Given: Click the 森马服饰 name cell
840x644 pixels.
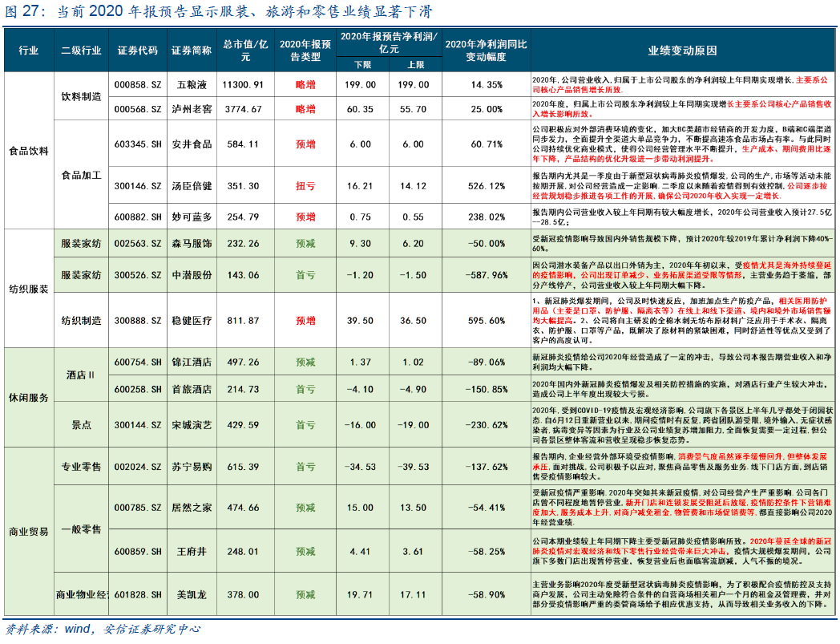Looking at the screenshot, I should (192, 244).
